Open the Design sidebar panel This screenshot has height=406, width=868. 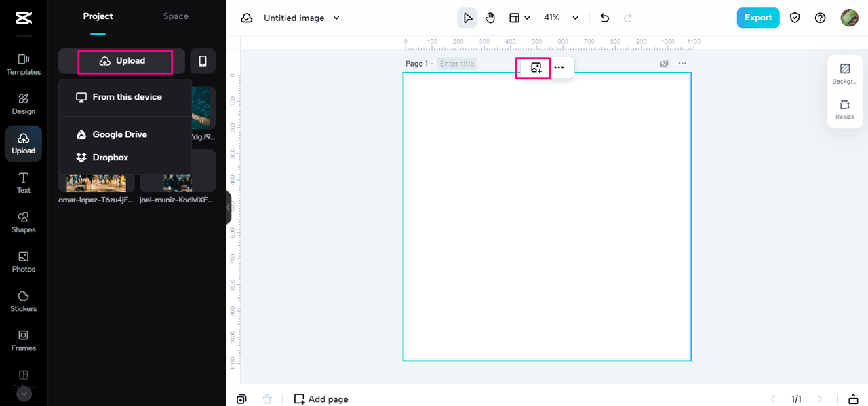tap(23, 104)
